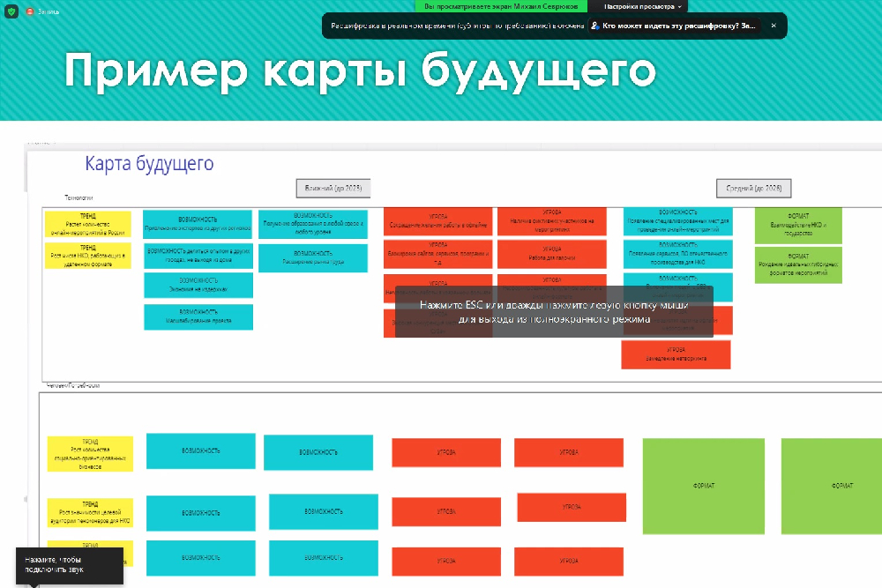
Task: Select the 'Средний (до 2028)' horizon label
Action: pyautogui.click(x=753, y=188)
